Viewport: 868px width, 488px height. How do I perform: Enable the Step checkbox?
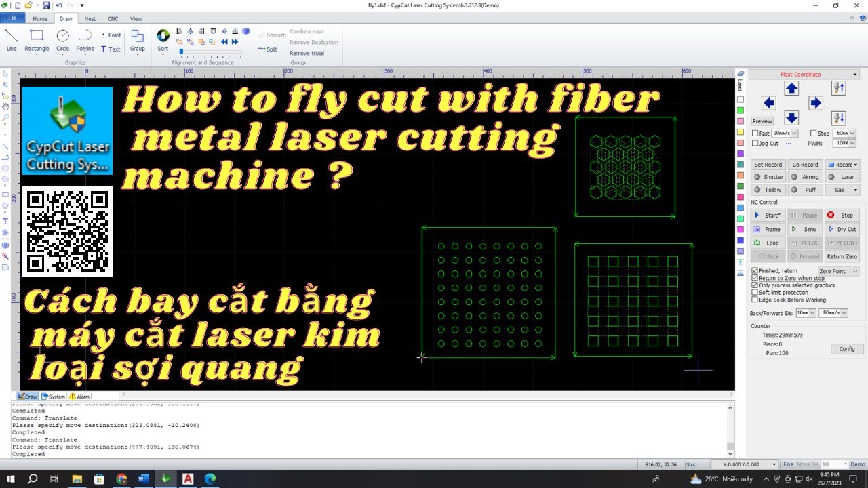click(x=814, y=134)
